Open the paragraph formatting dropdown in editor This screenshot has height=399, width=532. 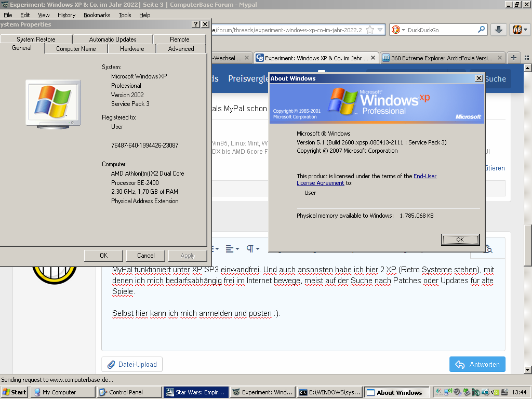point(253,249)
